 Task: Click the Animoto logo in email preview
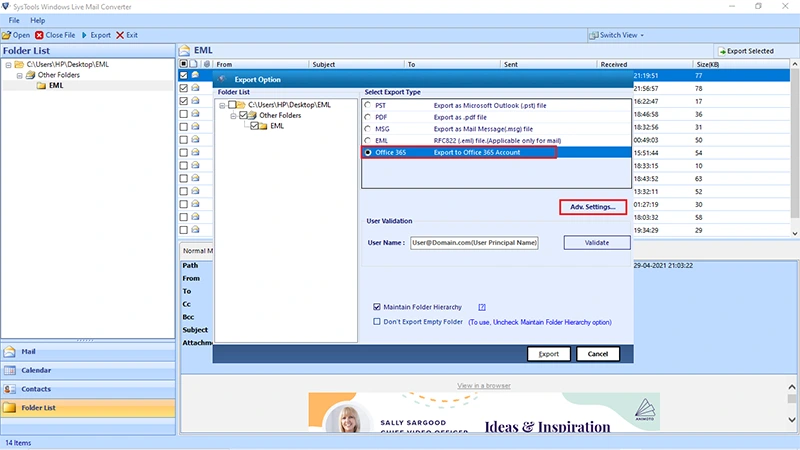tap(645, 409)
